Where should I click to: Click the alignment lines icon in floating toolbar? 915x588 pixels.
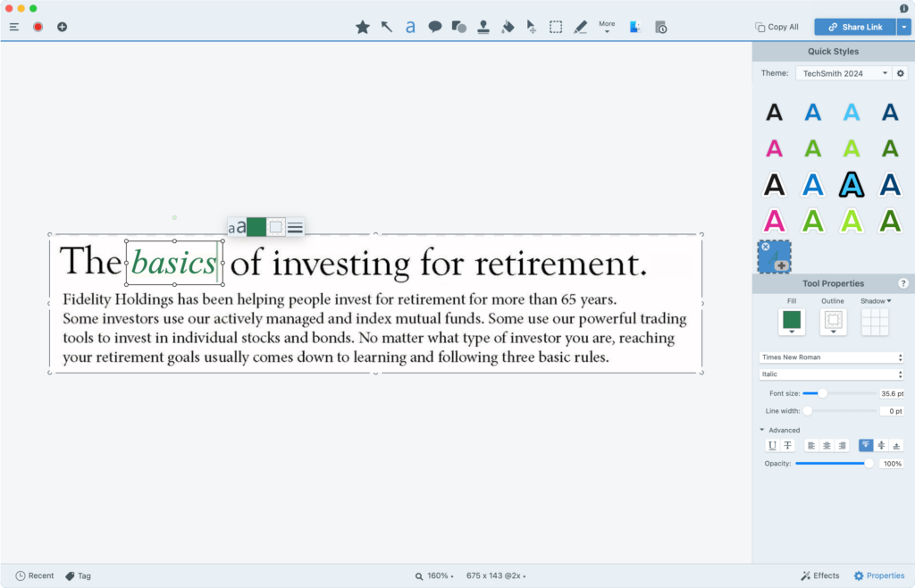295,227
